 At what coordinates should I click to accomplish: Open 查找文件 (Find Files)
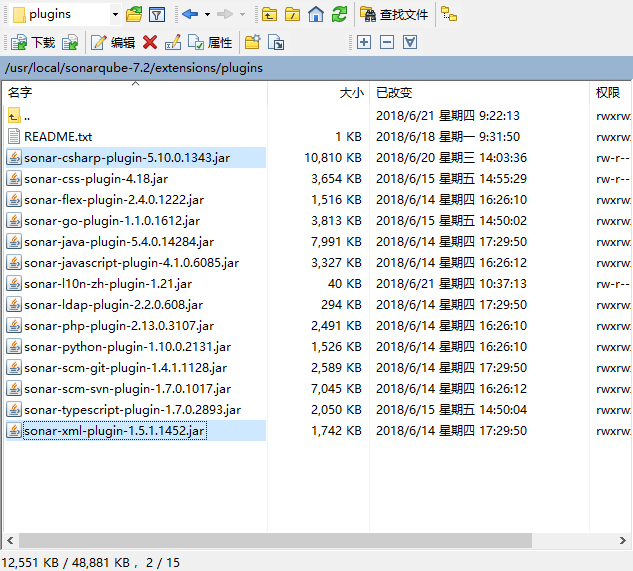[394, 15]
